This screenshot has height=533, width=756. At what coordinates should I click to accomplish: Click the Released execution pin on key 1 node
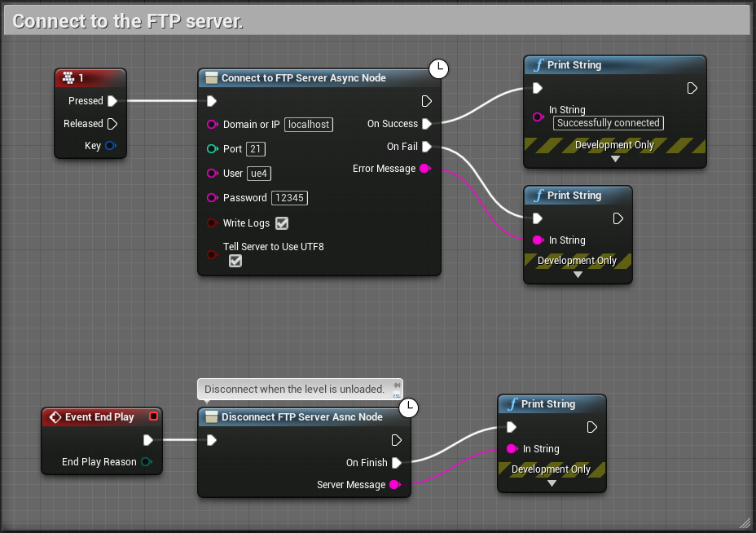pos(112,124)
